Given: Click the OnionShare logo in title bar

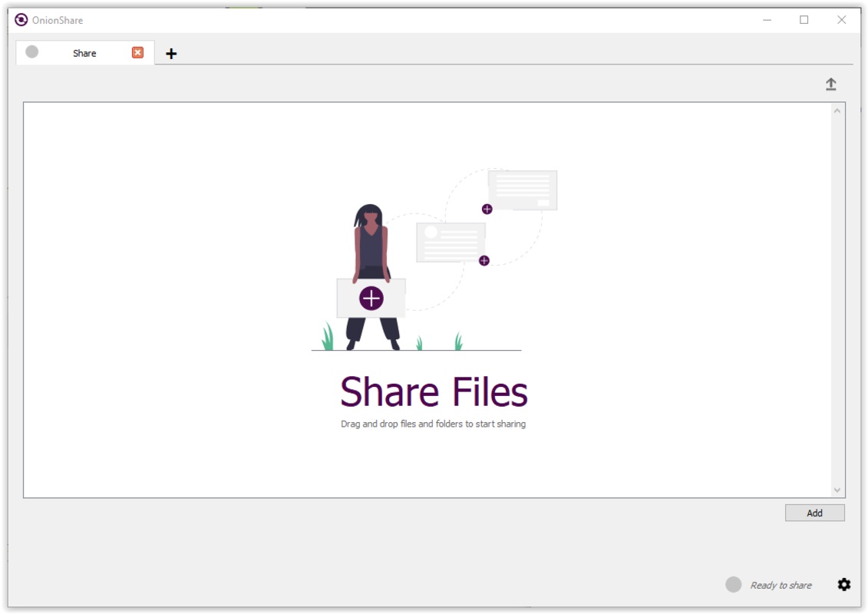Looking at the screenshot, I should click(x=21, y=20).
